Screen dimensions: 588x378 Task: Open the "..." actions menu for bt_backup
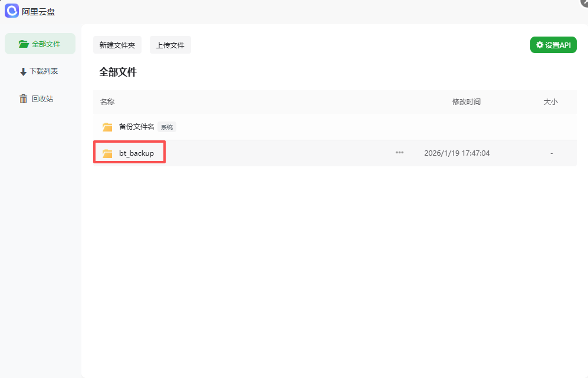click(399, 152)
